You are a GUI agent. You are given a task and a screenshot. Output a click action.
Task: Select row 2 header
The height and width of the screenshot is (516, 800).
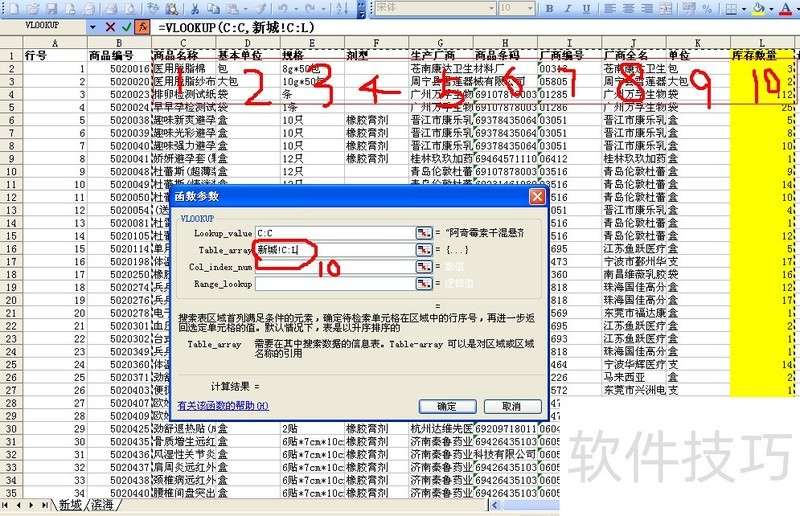tap(11, 68)
